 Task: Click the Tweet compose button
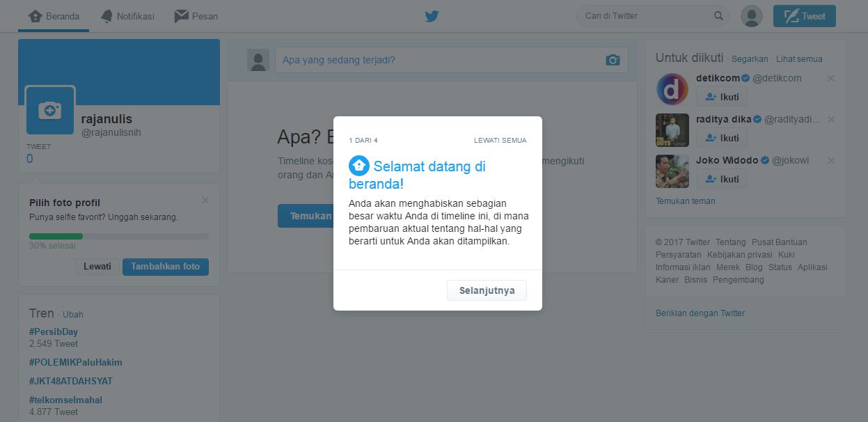pyautogui.click(x=805, y=16)
